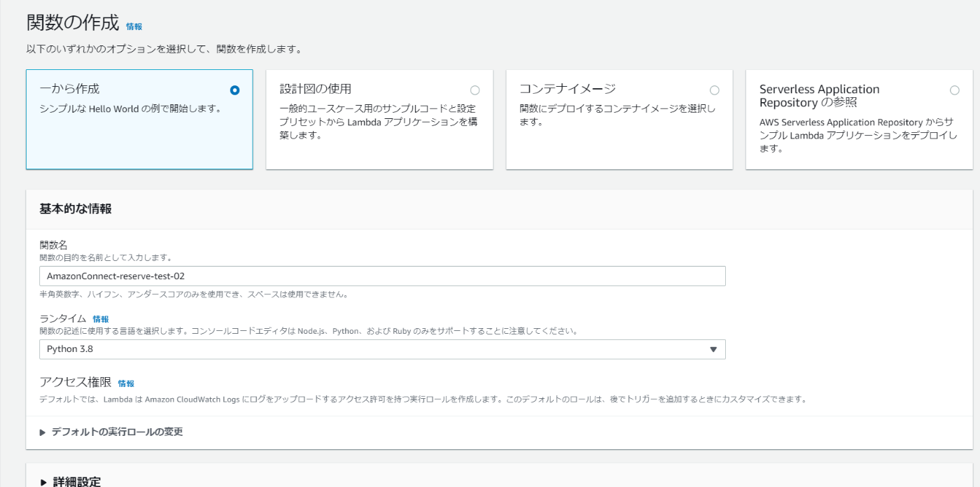Viewport: 980px width, 487px height.
Task: Click the 基本的な情報 section header
Action: point(76,209)
